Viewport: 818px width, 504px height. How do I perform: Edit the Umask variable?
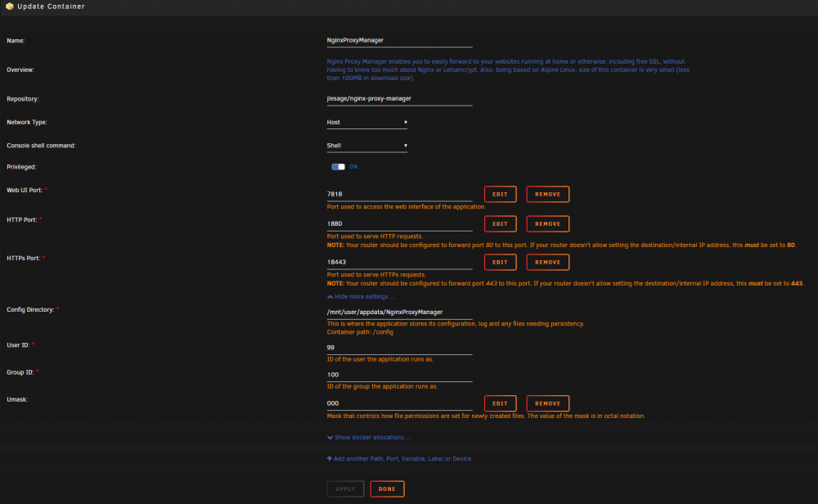[501, 403]
